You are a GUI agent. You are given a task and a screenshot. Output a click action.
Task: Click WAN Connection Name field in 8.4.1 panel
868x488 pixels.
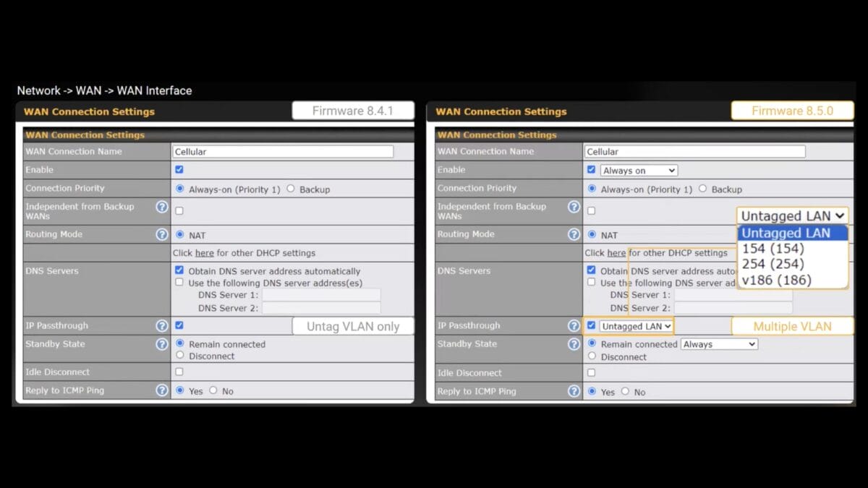(x=283, y=152)
